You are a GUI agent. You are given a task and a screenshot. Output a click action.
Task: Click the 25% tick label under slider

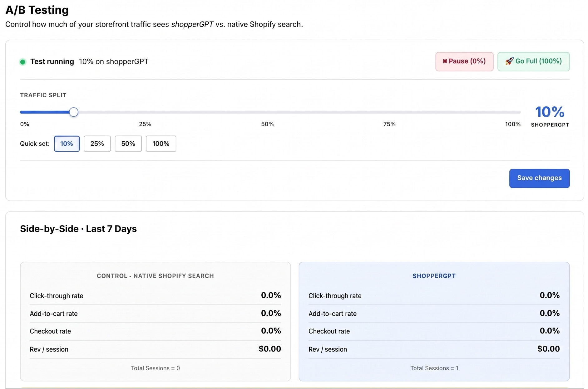coord(145,124)
